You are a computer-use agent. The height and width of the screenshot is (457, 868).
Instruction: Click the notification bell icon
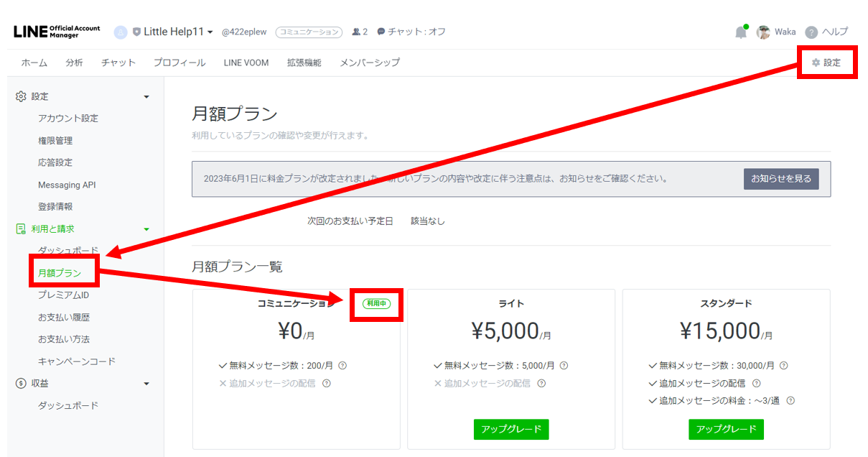[x=740, y=32]
